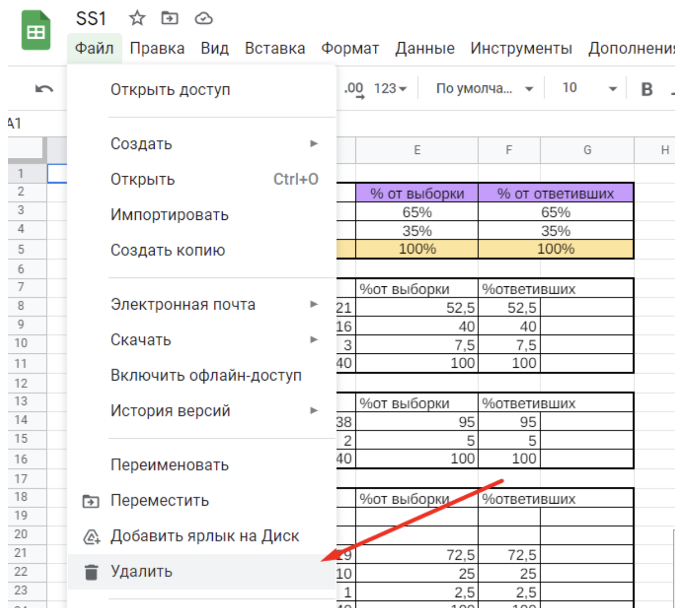Choose Открыть Ctrl+O menu entry

[202, 179]
